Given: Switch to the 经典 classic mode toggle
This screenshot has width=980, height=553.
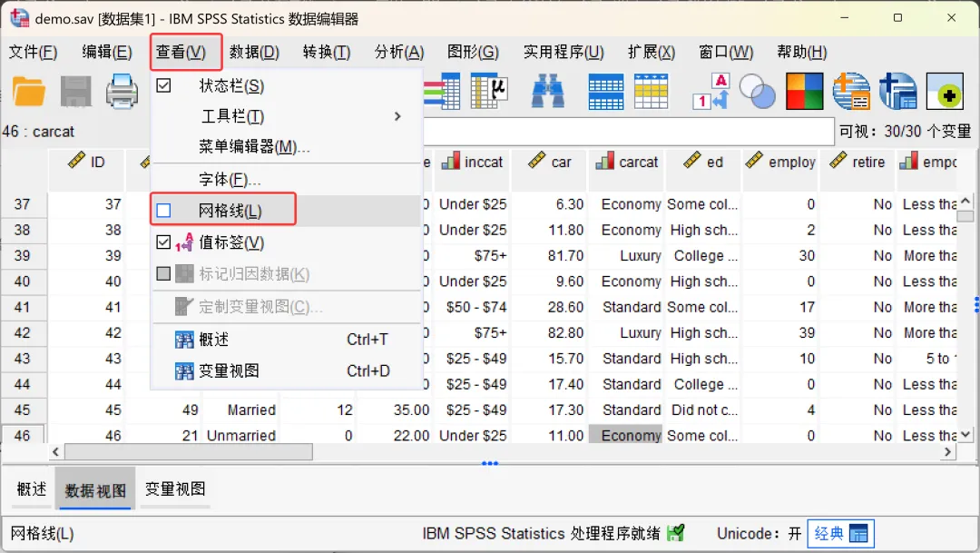Looking at the screenshot, I should click(840, 534).
